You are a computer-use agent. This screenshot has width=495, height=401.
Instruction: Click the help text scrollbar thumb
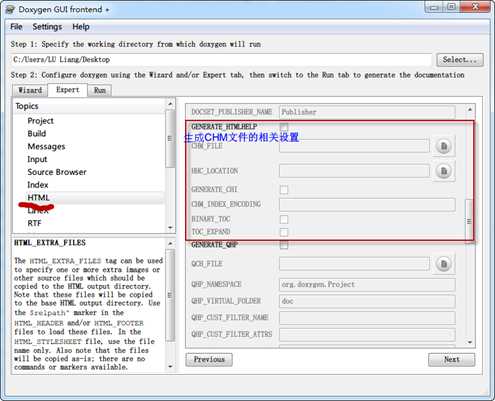click(170, 295)
